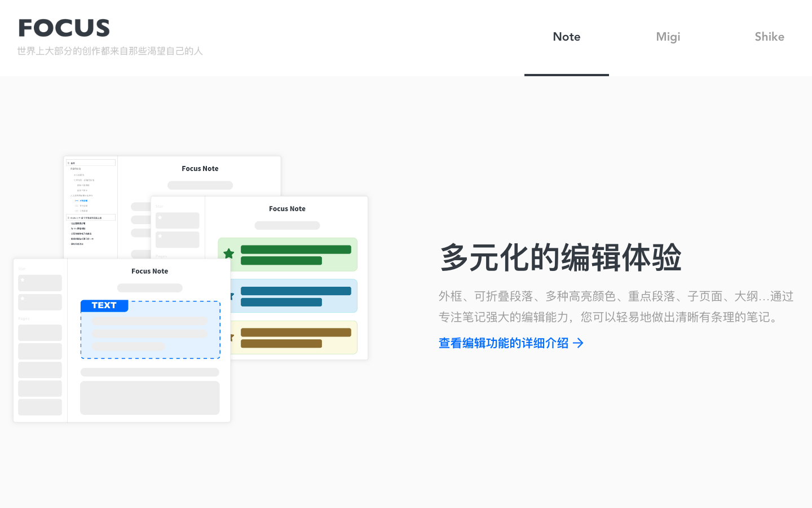
Task: Select the Note tab in the navigation
Action: click(566, 37)
